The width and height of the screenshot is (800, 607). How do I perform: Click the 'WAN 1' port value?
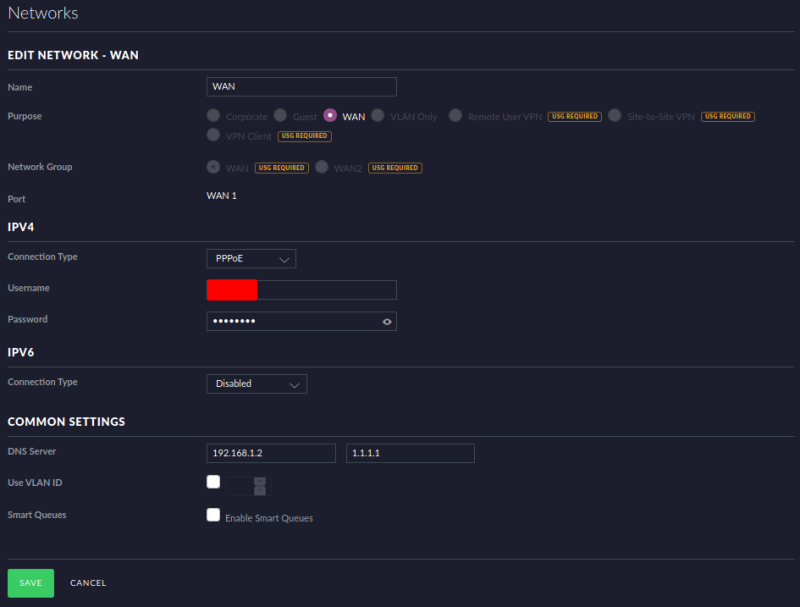point(221,196)
